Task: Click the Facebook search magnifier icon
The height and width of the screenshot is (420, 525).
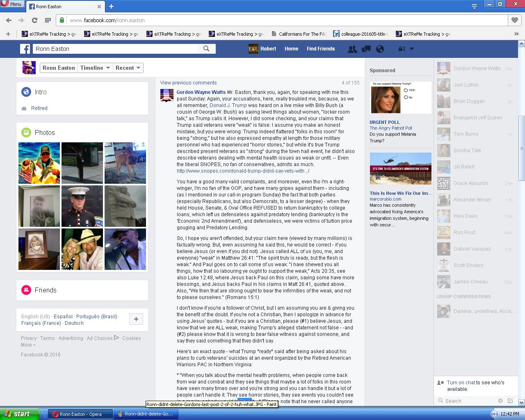Action: click(x=206, y=49)
